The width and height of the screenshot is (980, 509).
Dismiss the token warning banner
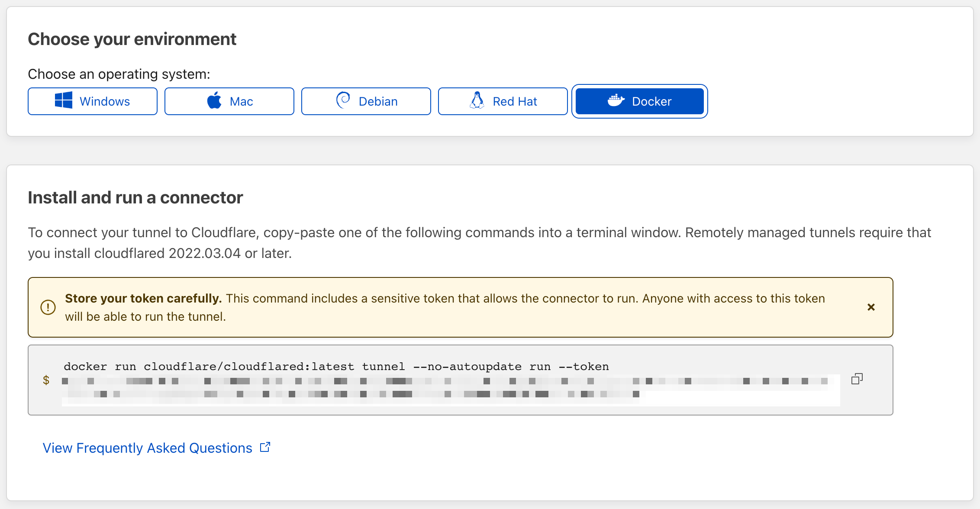[871, 307]
